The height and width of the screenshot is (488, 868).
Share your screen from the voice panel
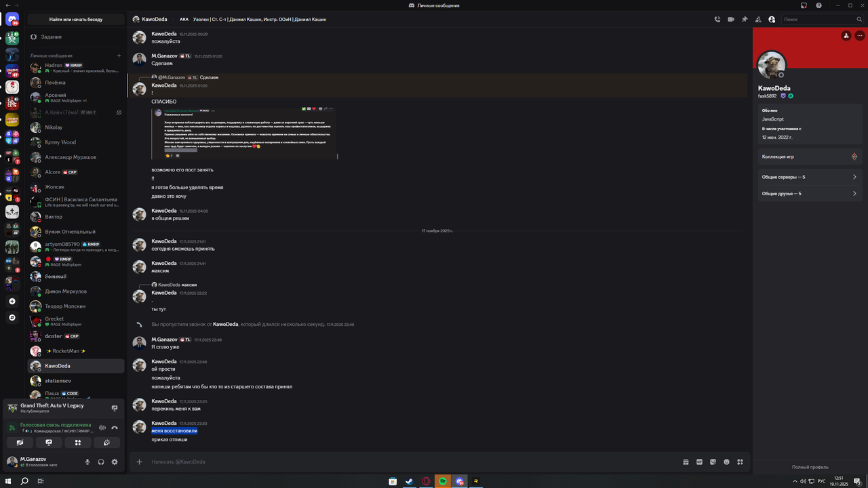point(49,443)
